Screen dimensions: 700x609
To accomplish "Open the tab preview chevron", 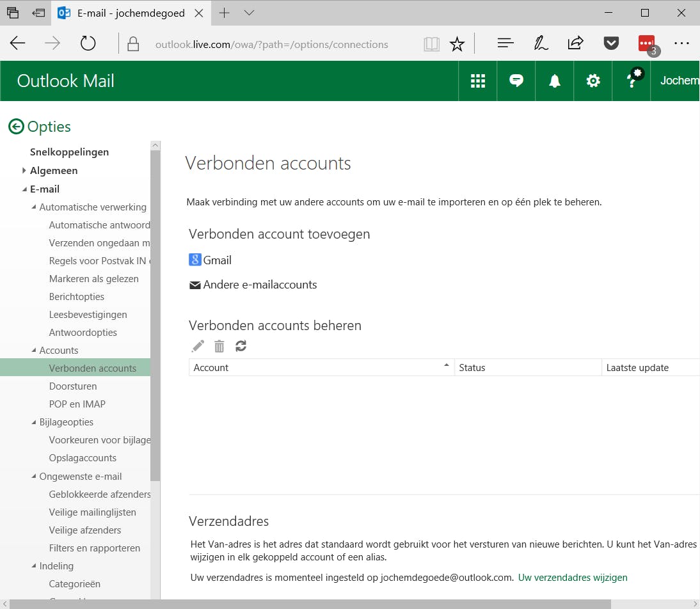I will click(249, 13).
